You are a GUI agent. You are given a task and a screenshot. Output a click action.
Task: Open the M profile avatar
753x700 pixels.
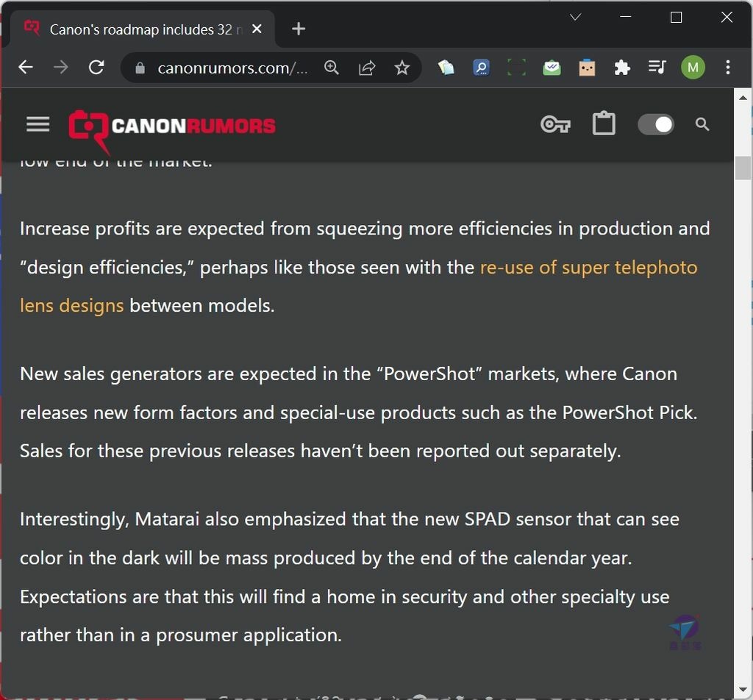pyautogui.click(x=693, y=67)
